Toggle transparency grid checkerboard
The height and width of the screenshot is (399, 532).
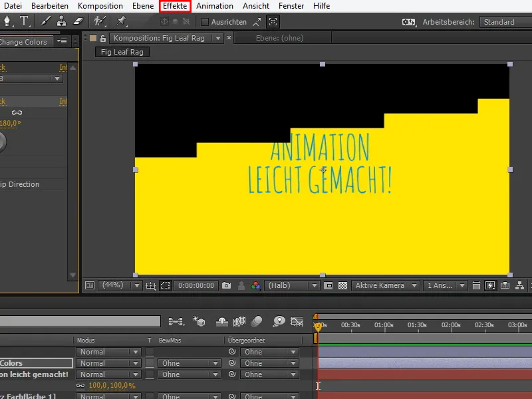tap(342, 286)
